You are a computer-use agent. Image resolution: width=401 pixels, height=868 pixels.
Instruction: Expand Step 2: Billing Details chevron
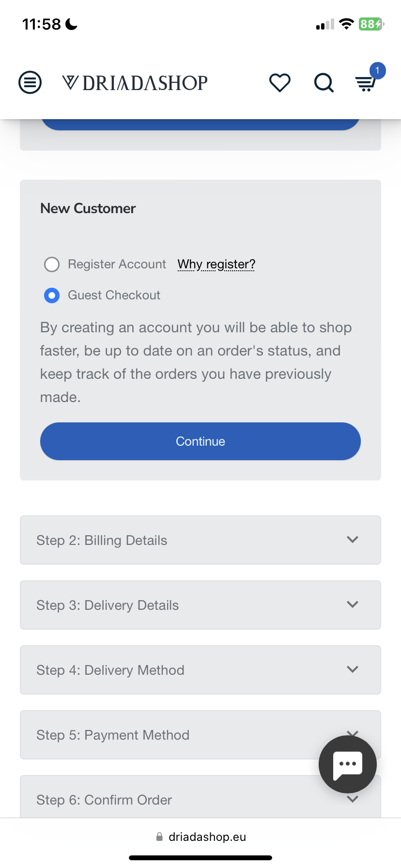(x=353, y=540)
